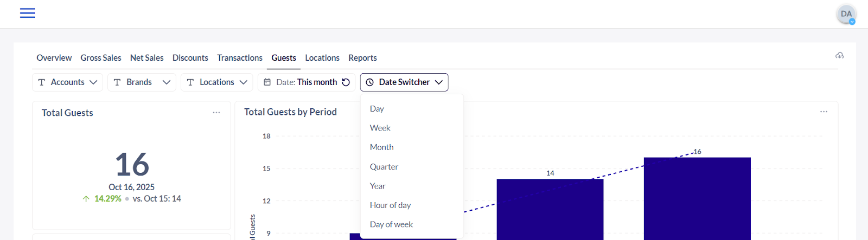Go to the Reports tab
This screenshot has height=240, width=868.
(x=362, y=58)
